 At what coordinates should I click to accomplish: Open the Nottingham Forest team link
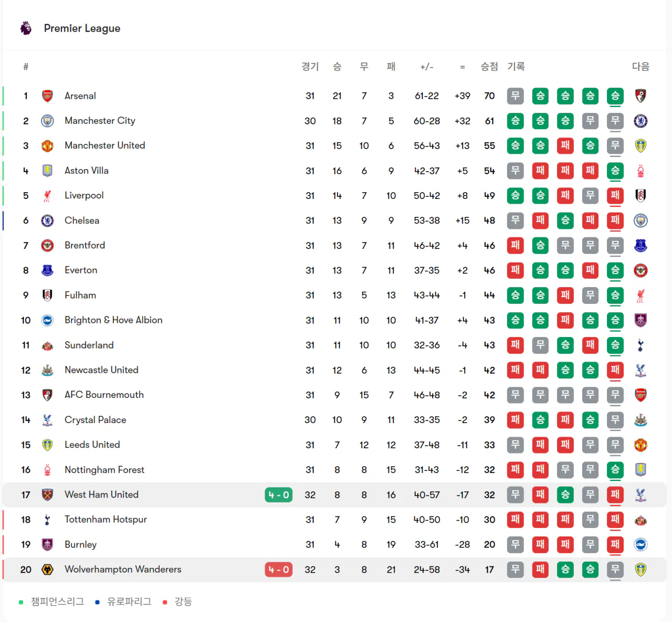tap(104, 470)
